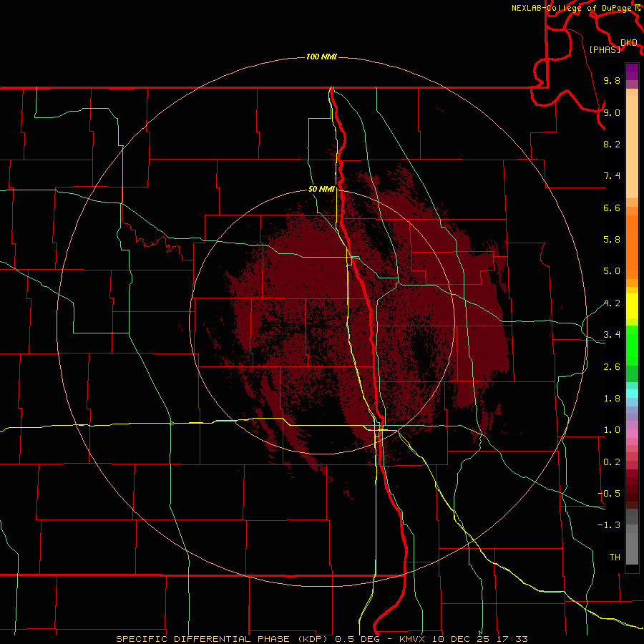Image resolution: width=644 pixels, height=644 pixels.
Task: Click 'SPECIFIC DIFFERENTIAL PHASE (KDP)' caption text
Action: coord(223,639)
